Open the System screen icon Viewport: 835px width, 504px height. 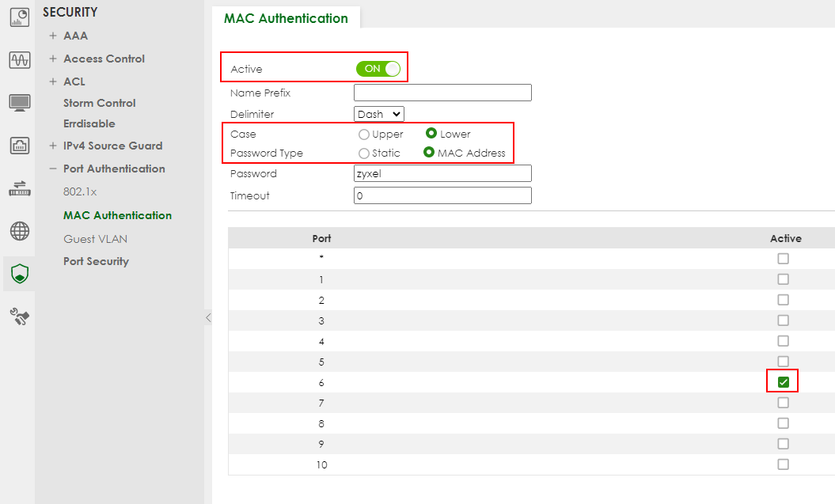(19, 103)
